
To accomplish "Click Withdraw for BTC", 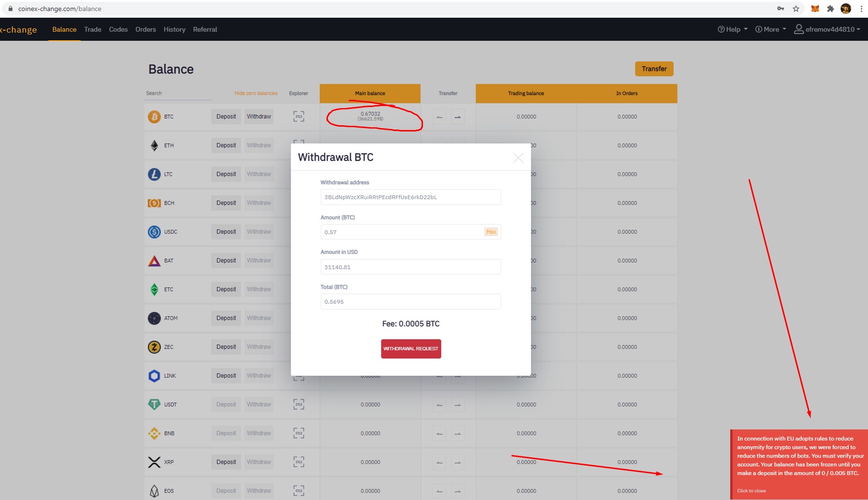I will pos(259,117).
